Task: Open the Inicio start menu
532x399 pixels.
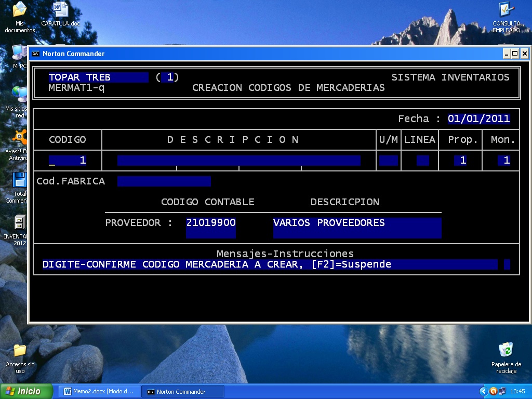Action: point(25,391)
